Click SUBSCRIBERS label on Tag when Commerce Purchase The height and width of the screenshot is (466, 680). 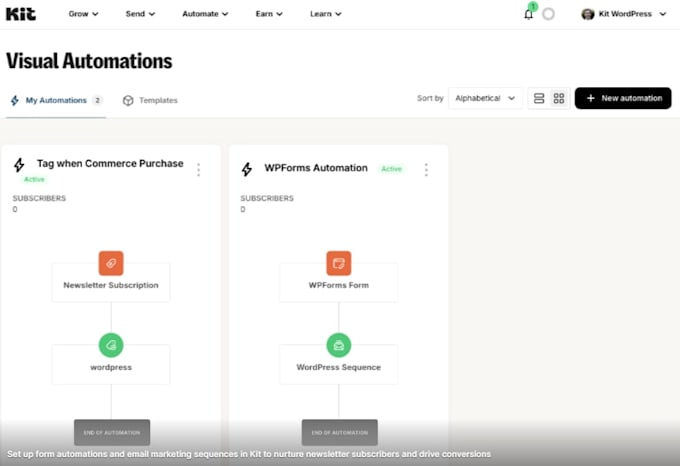(x=39, y=199)
